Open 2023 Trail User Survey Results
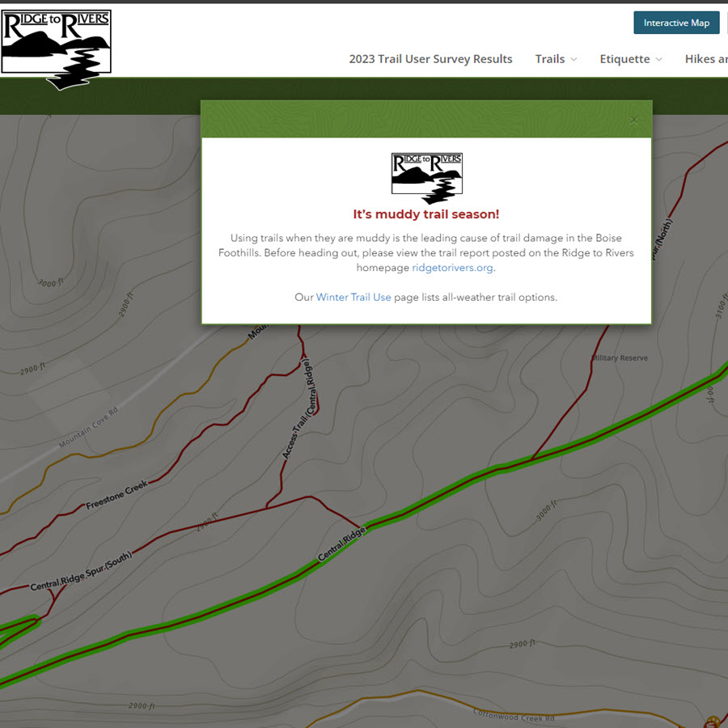Screen dimensions: 728x728 (430, 59)
